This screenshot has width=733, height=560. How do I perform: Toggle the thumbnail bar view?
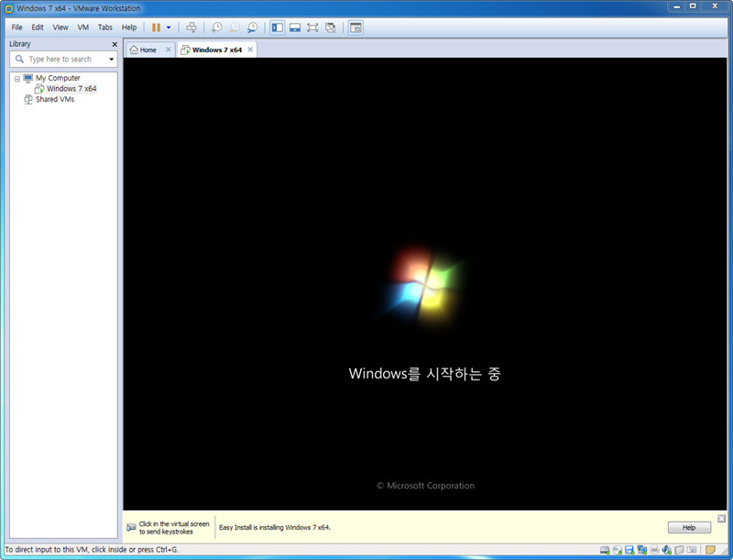tap(295, 27)
